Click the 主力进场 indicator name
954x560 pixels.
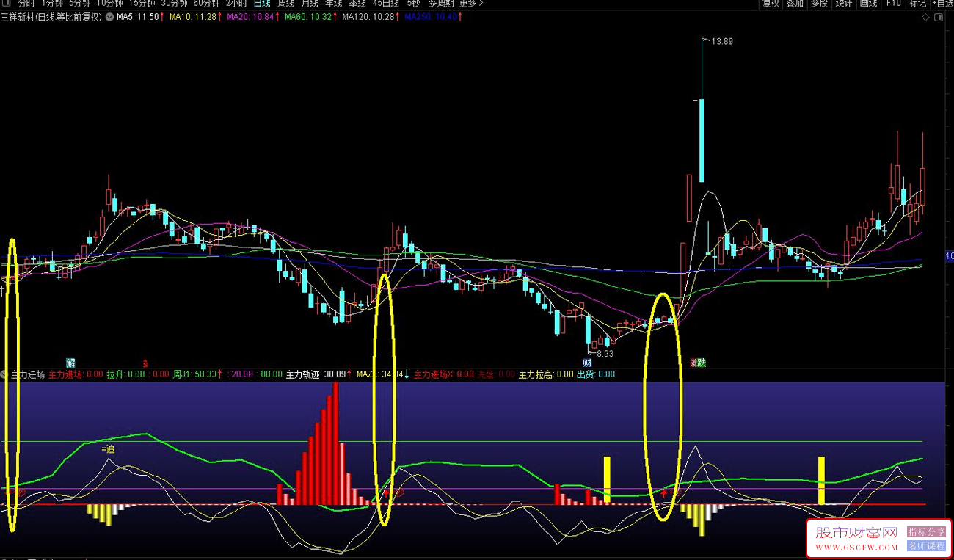(28, 374)
